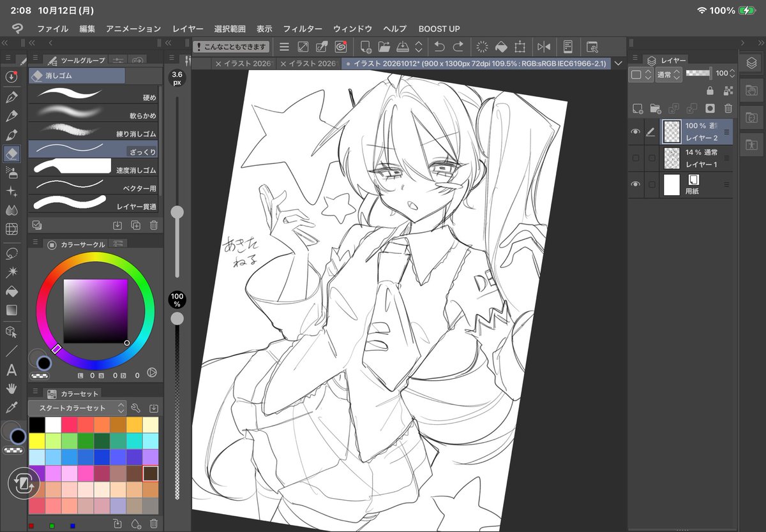The image size is (766, 532).
Task: Click the brush size slider handle
Action: coord(177,212)
